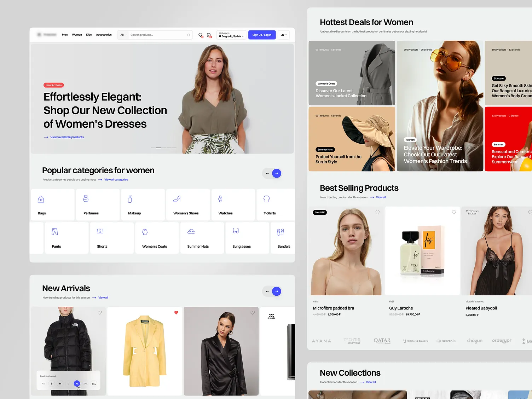This screenshot has width=532, height=399.
Task: Select Accessories in the top navigation
Action: 104,35
